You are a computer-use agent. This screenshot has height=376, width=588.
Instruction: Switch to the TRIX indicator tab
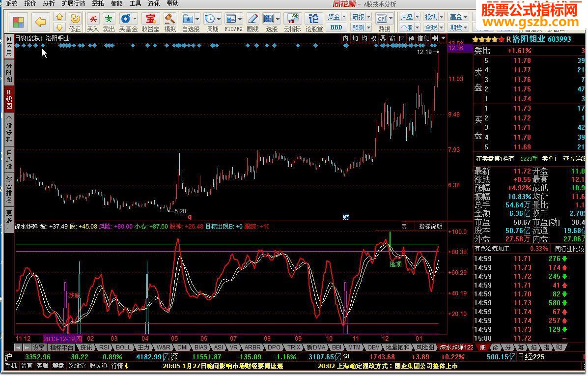(294, 347)
